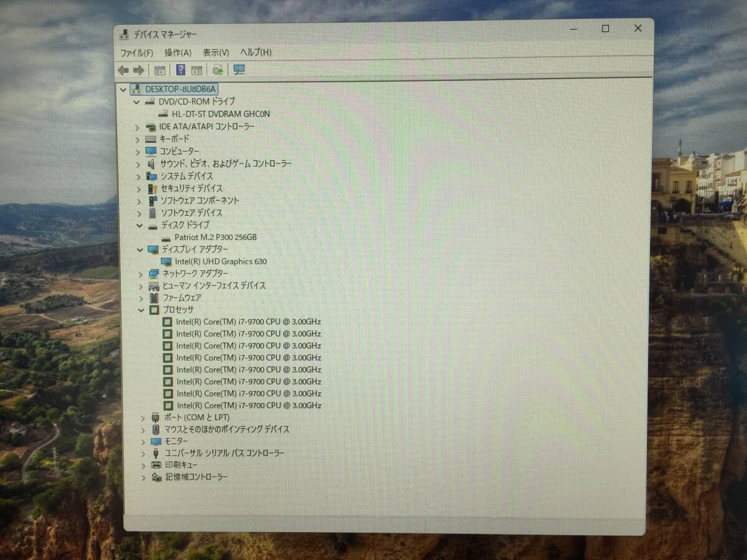Click the ディスプレイ アダプター category icon

153,250
